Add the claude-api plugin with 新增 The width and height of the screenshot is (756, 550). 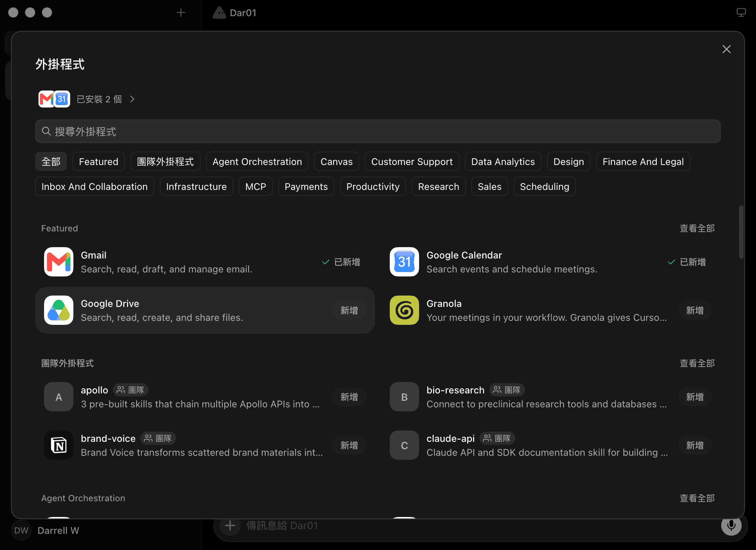pos(695,445)
